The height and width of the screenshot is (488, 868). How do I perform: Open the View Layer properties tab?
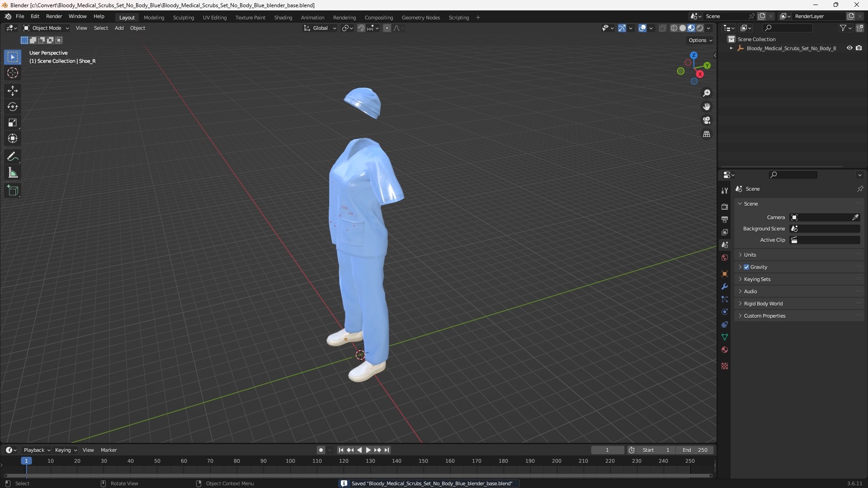point(725,232)
